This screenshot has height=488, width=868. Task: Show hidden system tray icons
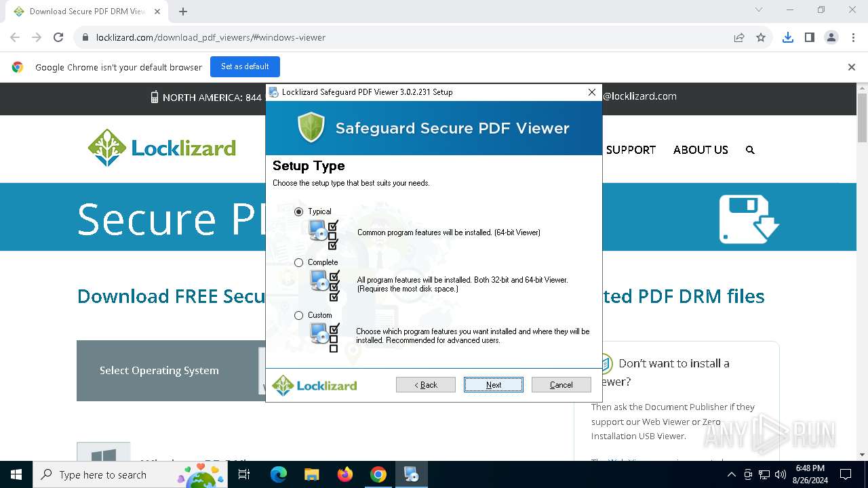[731, 474]
